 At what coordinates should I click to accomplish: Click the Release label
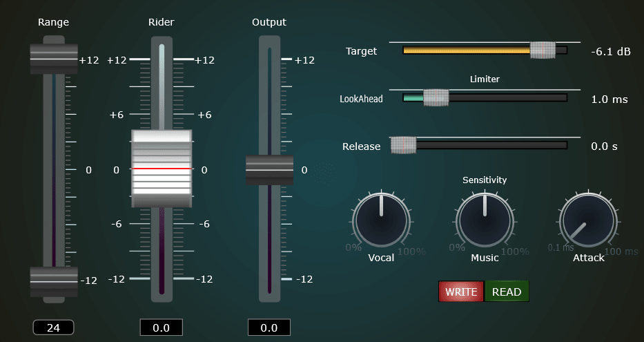click(362, 146)
